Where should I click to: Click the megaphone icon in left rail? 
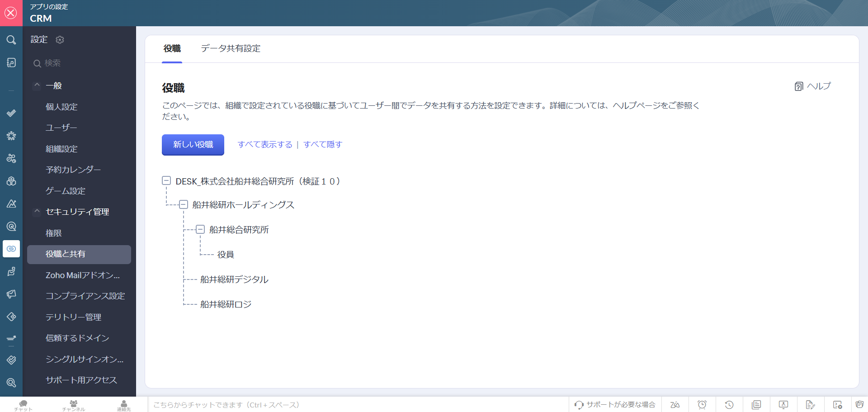(x=11, y=294)
